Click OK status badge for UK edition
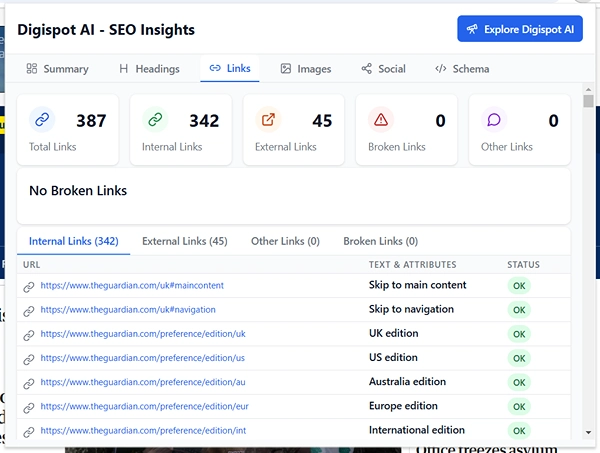The image size is (600, 453). click(x=519, y=334)
